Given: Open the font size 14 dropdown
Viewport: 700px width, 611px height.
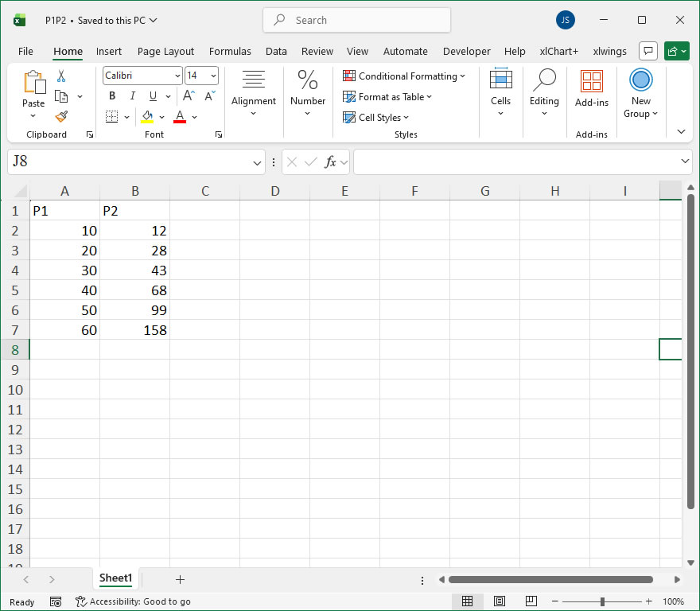Looking at the screenshot, I should 212,76.
